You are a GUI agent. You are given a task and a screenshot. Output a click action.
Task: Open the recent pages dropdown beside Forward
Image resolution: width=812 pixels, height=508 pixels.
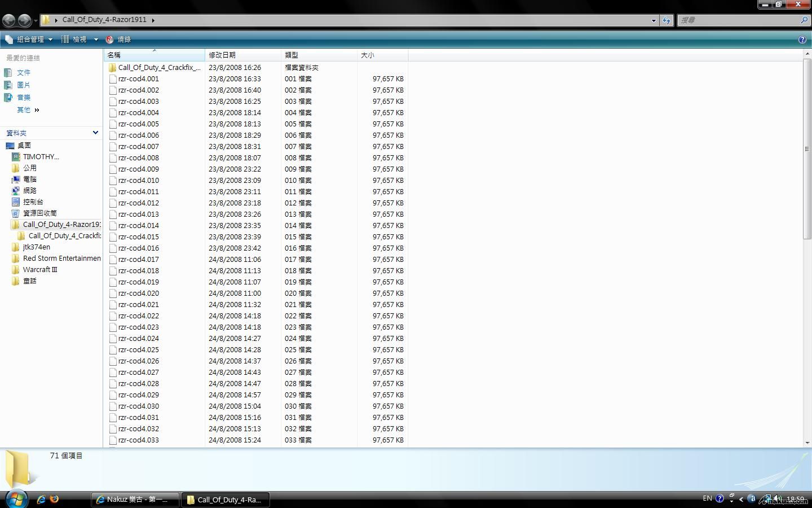coord(36,21)
